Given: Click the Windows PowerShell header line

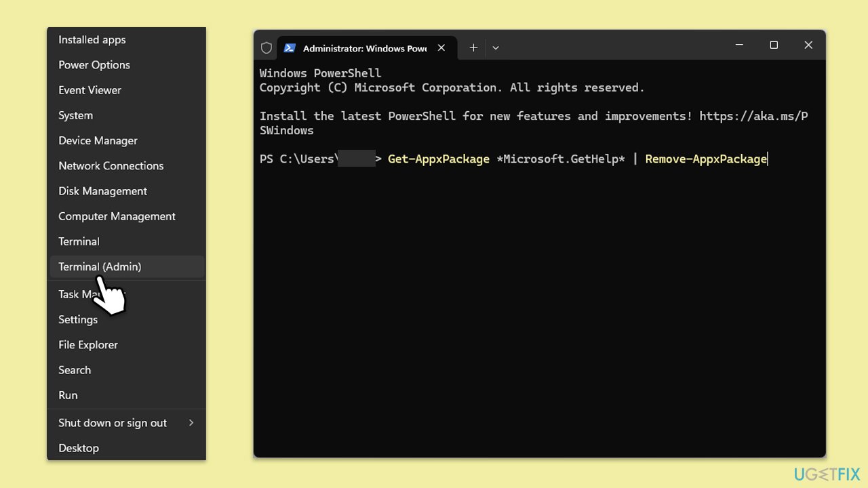Looking at the screenshot, I should click(x=320, y=73).
